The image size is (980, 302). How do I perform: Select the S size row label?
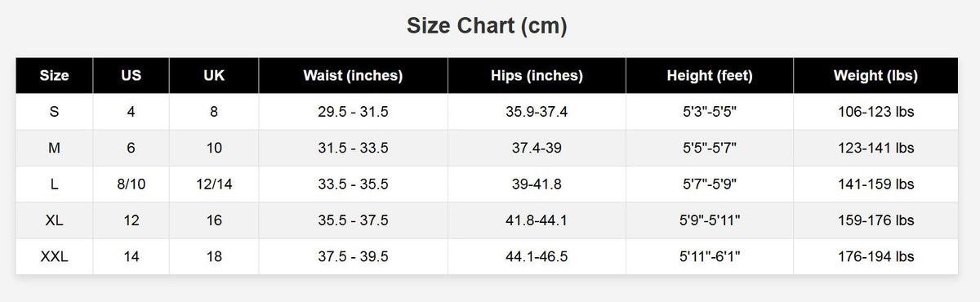point(55,112)
